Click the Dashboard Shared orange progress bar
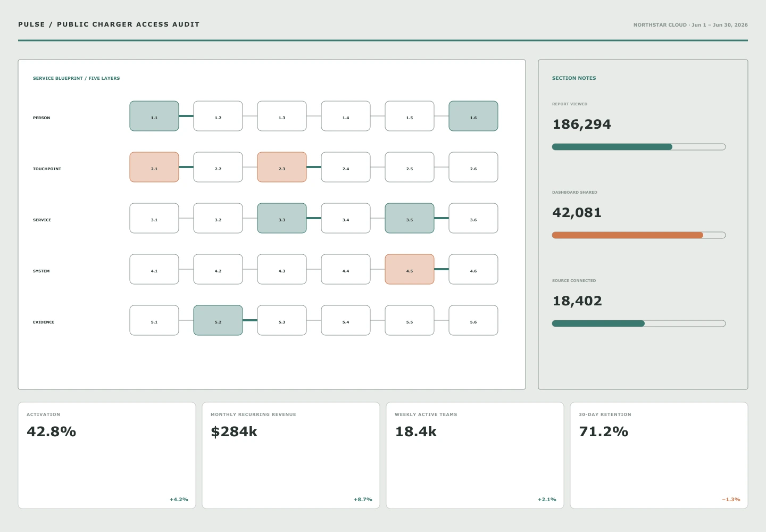The width and height of the screenshot is (766, 532). point(639,235)
